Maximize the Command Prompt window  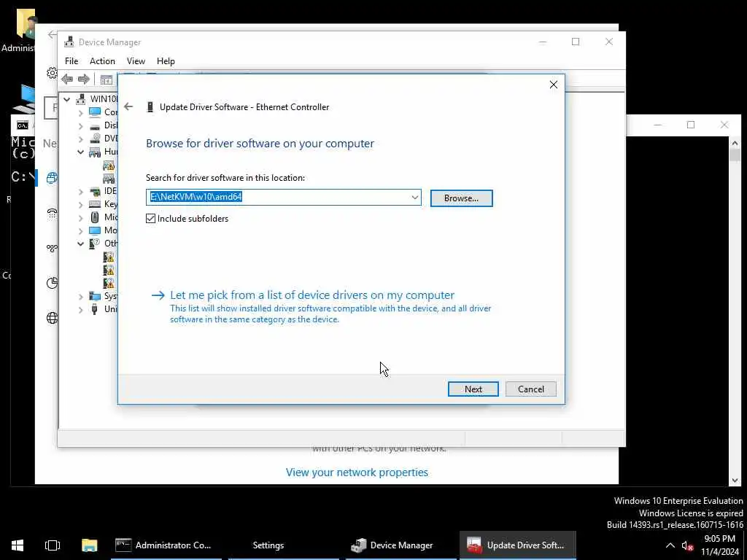[691, 125]
